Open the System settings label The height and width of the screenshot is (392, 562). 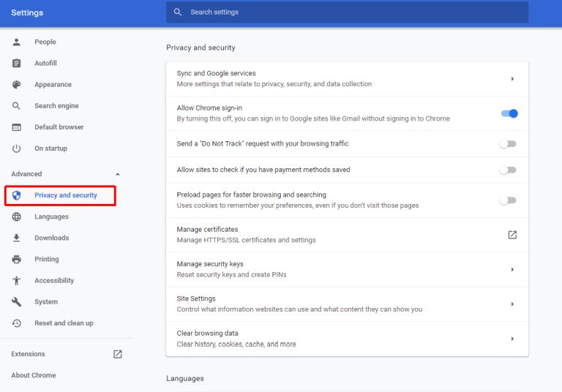46,302
